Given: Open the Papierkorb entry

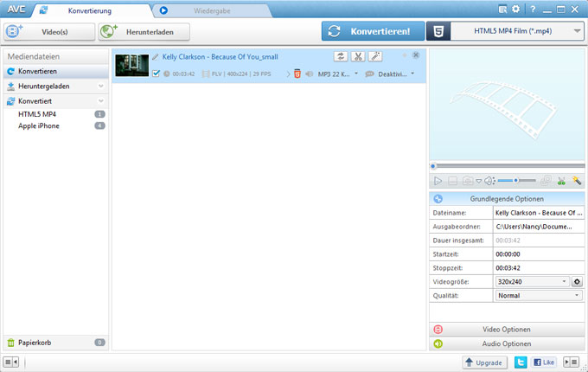Looking at the screenshot, I should pyautogui.click(x=56, y=343).
